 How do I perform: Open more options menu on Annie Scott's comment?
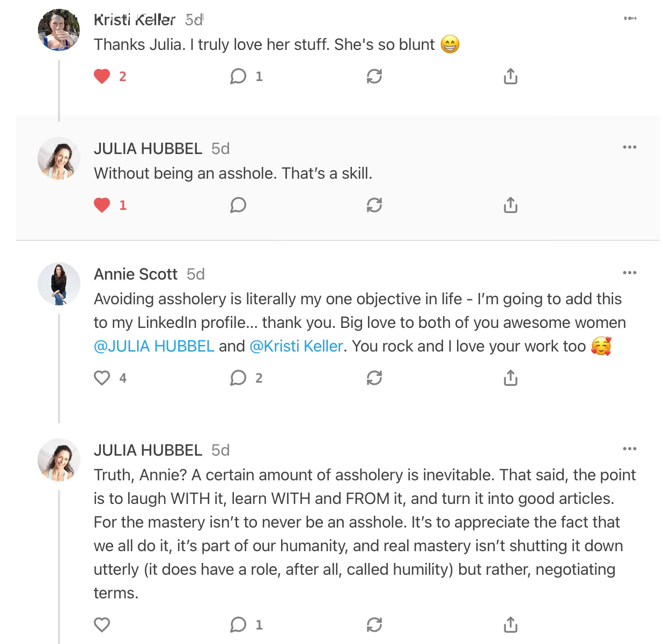point(630,273)
